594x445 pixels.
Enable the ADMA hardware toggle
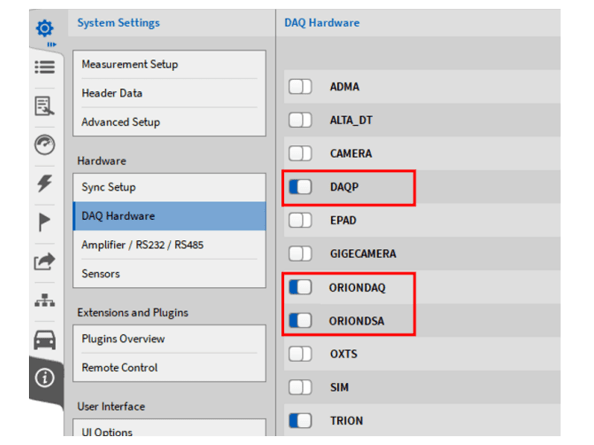tap(300, 86)
